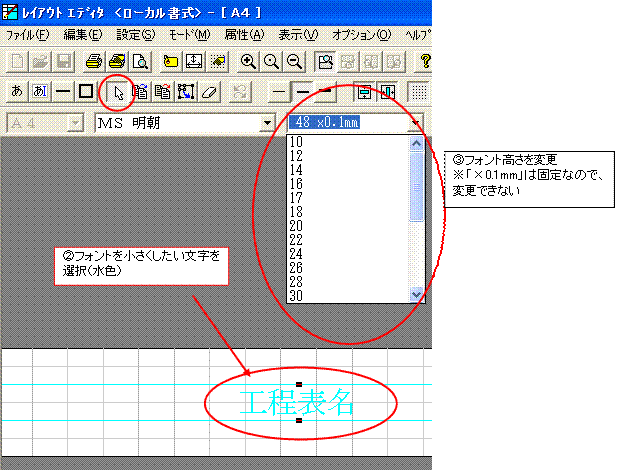Image resolution: width=617 pixels, height=470 pixels.
Task: Open the 設定(S) menu
Action: (x=136, y=35)
